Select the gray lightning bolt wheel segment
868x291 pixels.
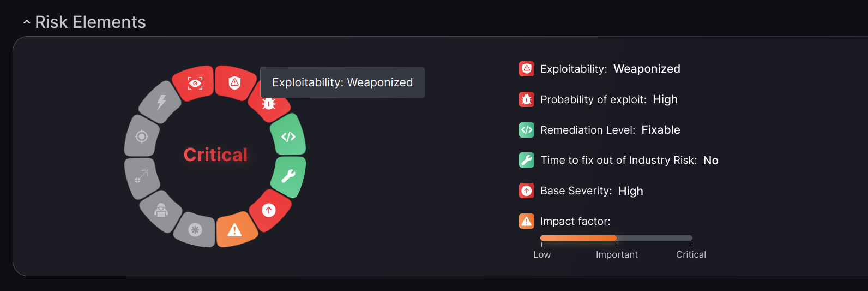[x=161, y=102]
